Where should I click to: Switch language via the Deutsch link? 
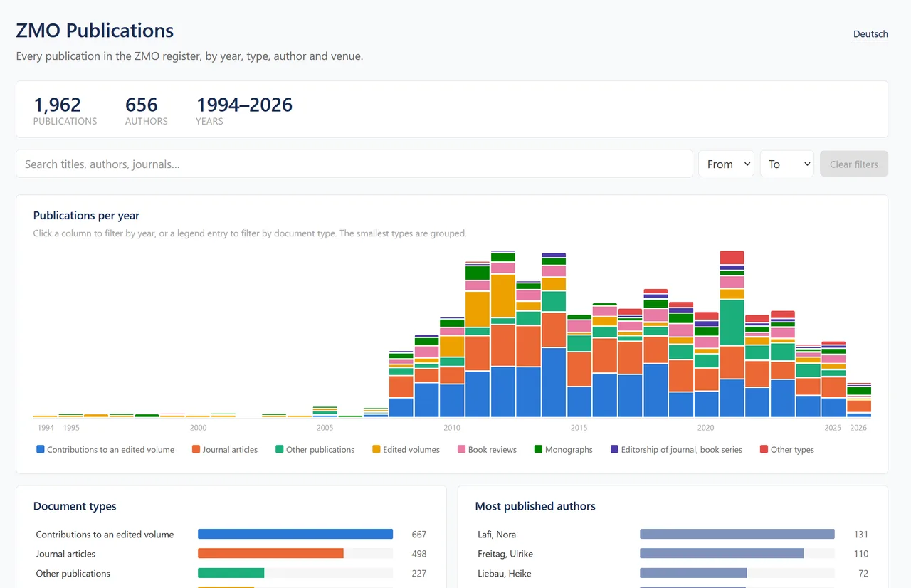[870, 34]
